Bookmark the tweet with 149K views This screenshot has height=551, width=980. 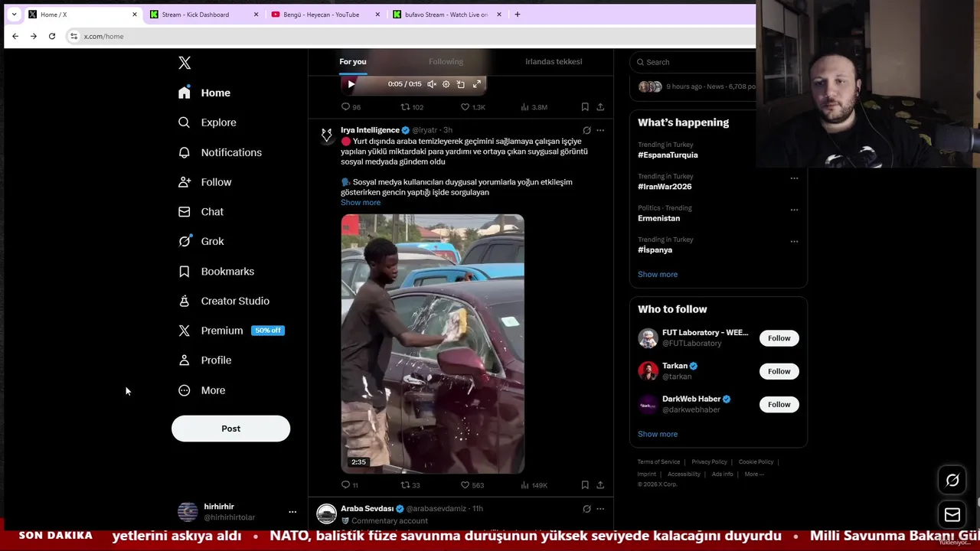coord(585,485)
